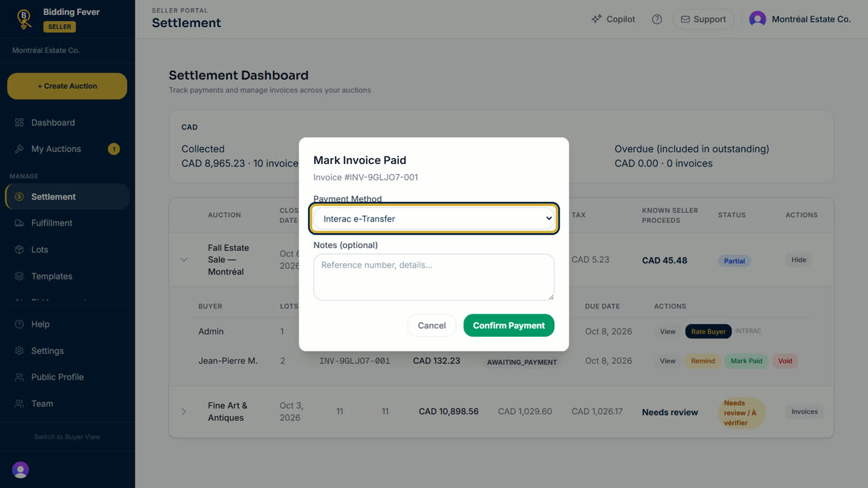Click the Public Profile people icon
The width and height of the screenshot is (868, 488).
tap(19, 378)
